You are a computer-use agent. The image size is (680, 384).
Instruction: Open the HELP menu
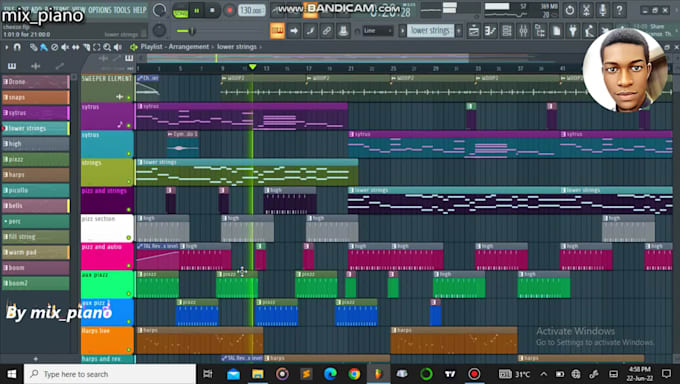[x=139, y=10]
